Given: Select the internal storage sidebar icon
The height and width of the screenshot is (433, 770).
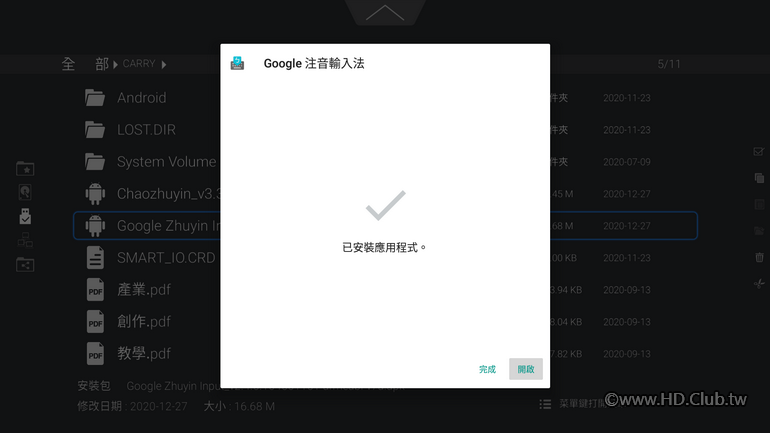Looking at the screenshot, I should (x=25, y=192).
